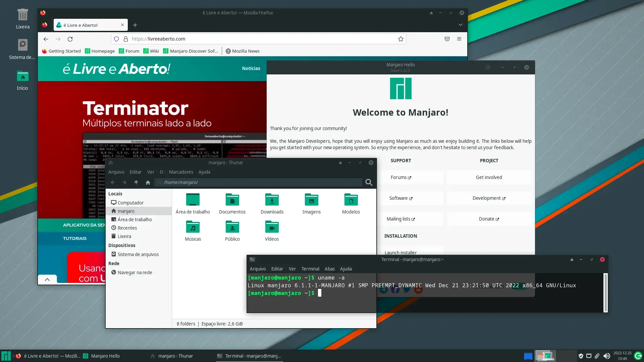Screen dimensions: 644x362
Task: Open the Marcadores menu in Thunar
Action: [181, 172]
